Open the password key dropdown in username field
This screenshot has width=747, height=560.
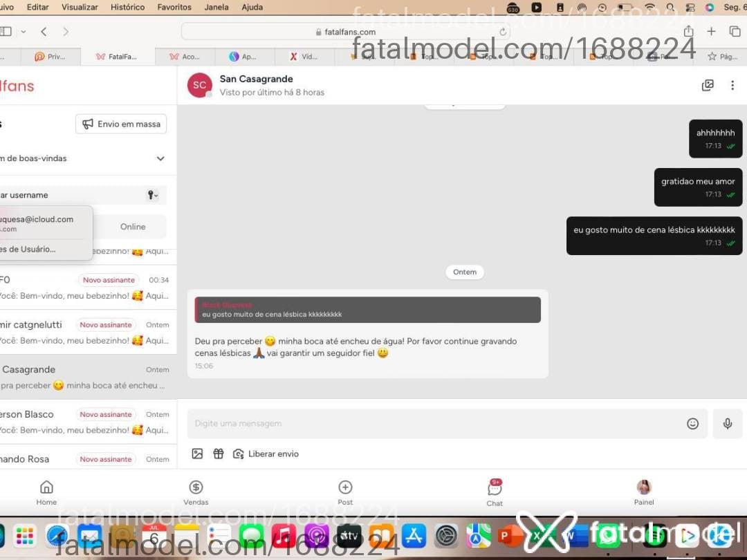tap(152, 195)
